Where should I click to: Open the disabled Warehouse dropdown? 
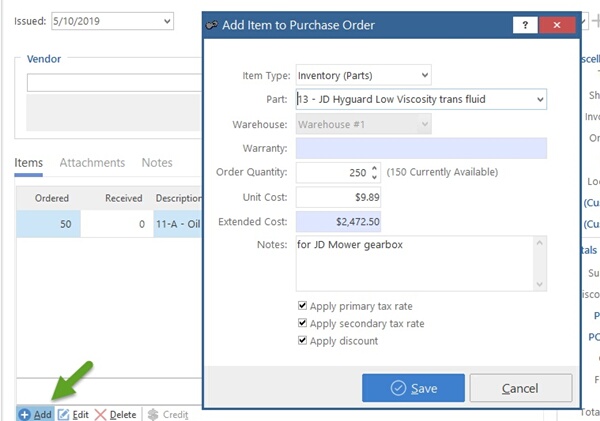click(x=424, y=124)
